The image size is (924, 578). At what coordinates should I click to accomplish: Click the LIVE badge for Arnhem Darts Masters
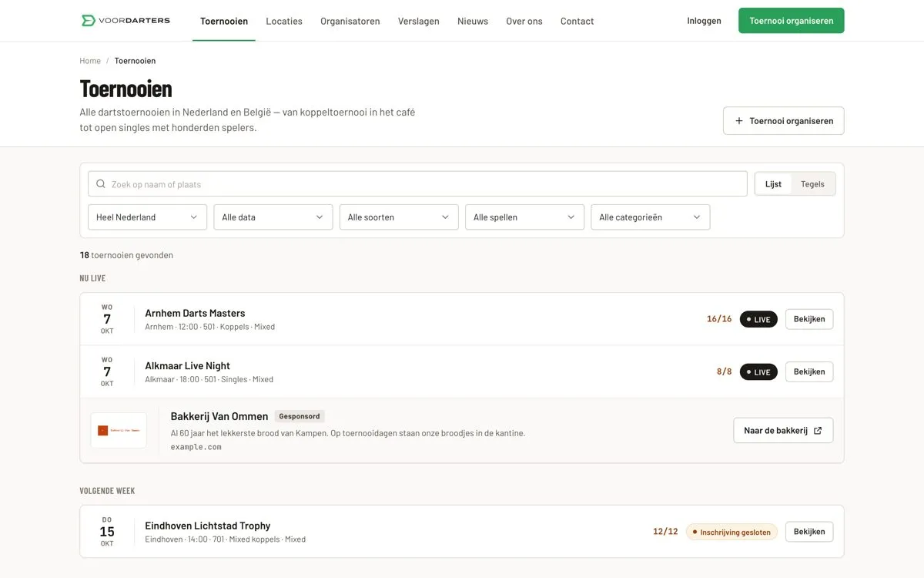coord(758,319)
